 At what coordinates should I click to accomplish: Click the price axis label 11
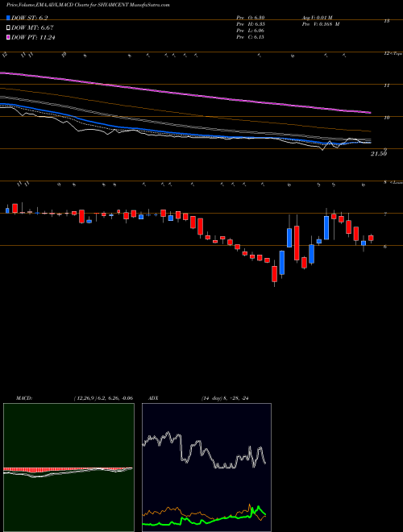click(386, 85)
